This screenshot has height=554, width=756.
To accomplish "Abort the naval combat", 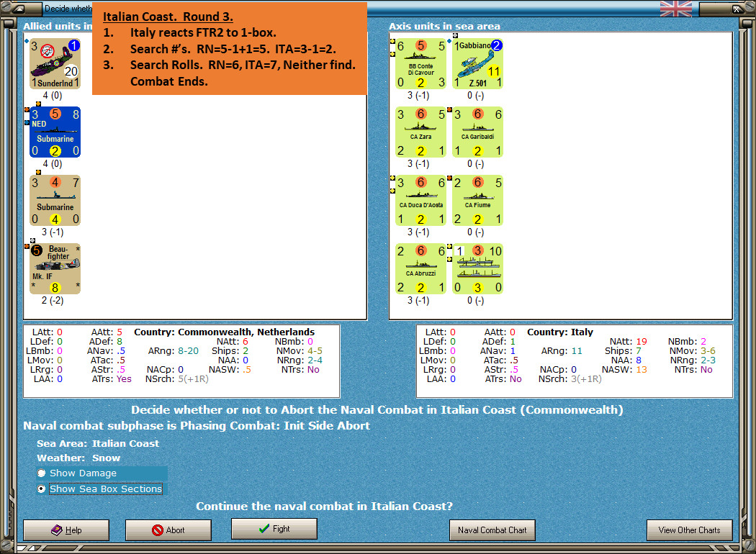I will (x=168, y=530).
